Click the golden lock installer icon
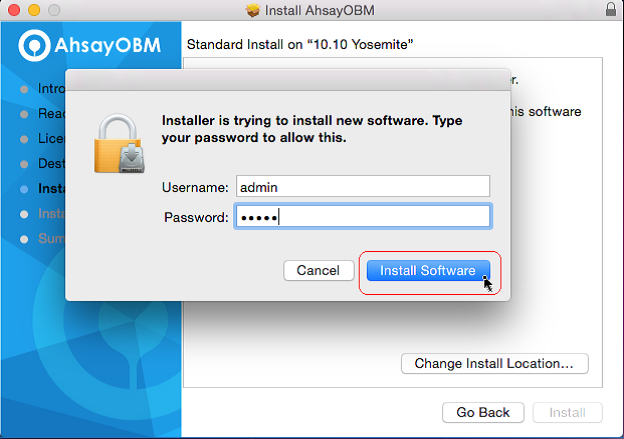624x439 pixels. 119,143
